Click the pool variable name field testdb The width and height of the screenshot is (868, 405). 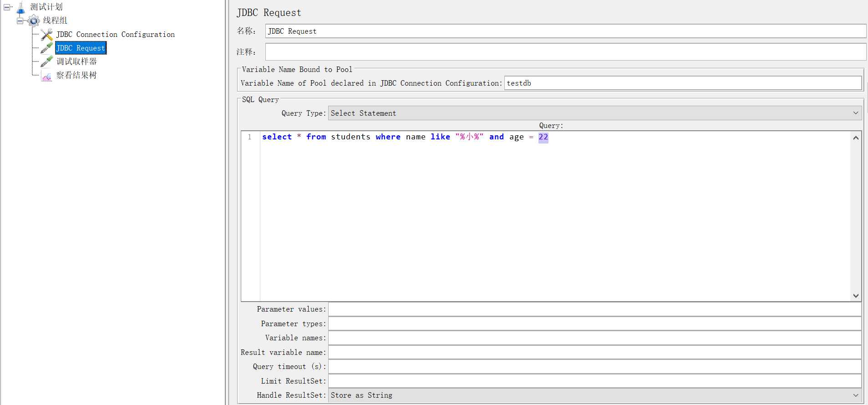pyautogui.click(x=683, y=83)
